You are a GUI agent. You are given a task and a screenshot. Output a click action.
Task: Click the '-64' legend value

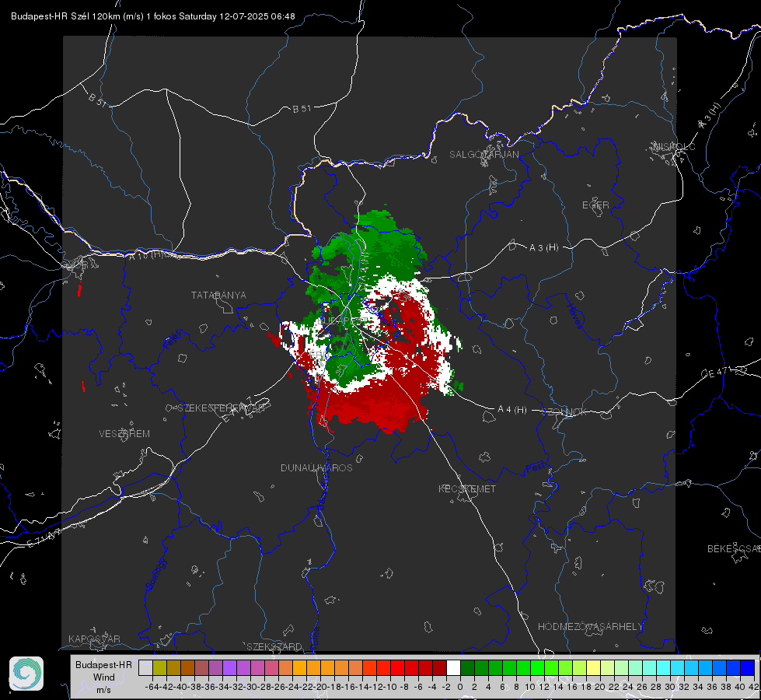(152, 687)
